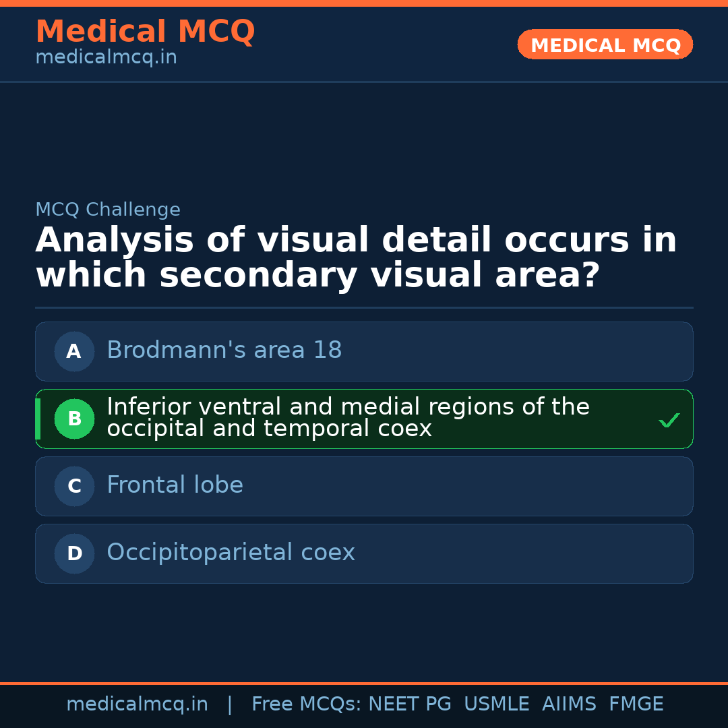Click "NEET PG" in the footer
The image size is (728, 728).
tap(410, 704)
